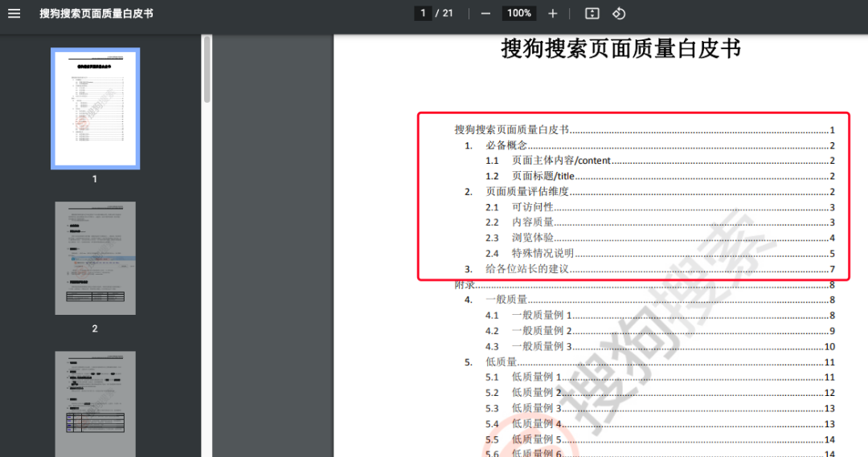Zoom in with the plus icon
Screen dimensions: 868x457
pos(552,14)
